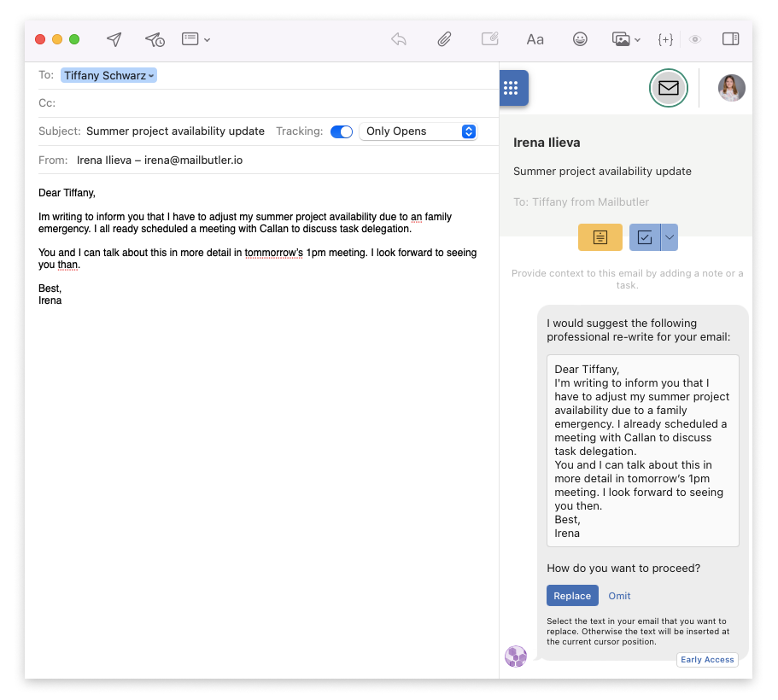Open the emoji picker smiley icon

click(x=580, y=39)
